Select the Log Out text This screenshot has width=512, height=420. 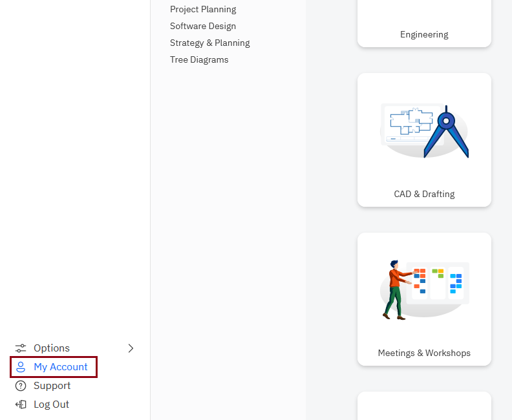(x=52, y=404)
